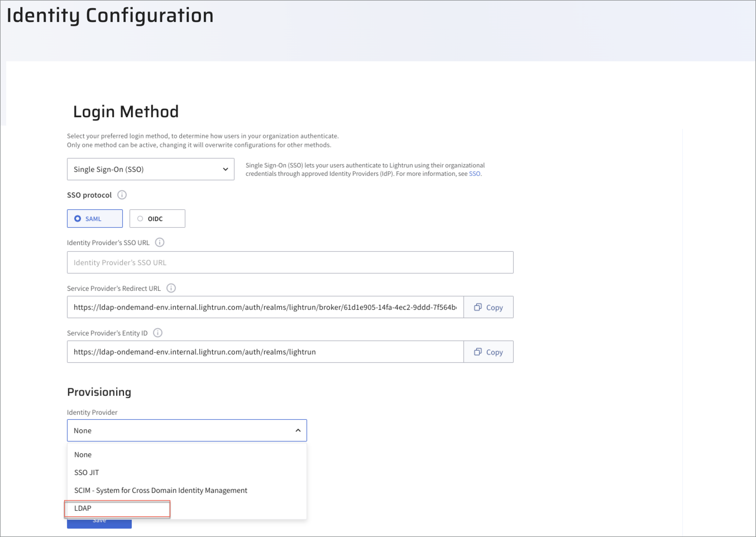756x537 pixels.
Task: Select SCIM - System for Cross Domain Identity Management
Action: click(x=161, y=490)
